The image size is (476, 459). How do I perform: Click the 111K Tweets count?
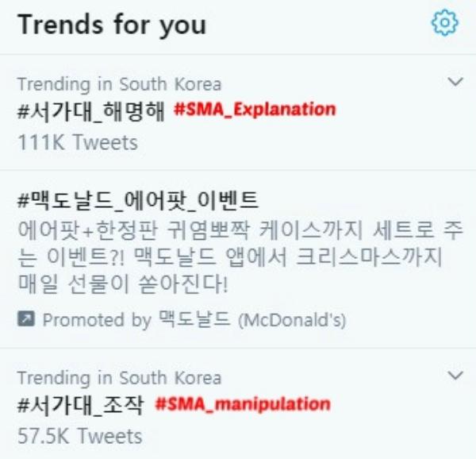point(77,142)
